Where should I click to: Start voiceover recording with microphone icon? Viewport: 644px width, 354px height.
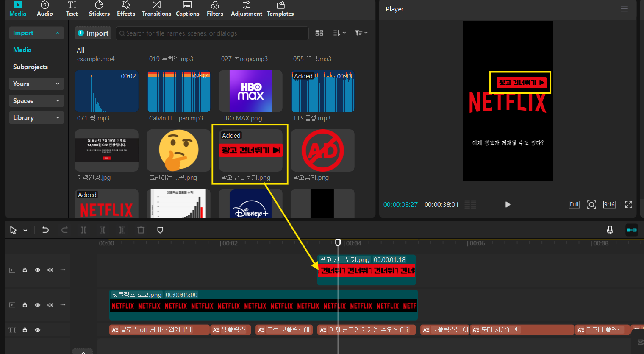(610, 230)
